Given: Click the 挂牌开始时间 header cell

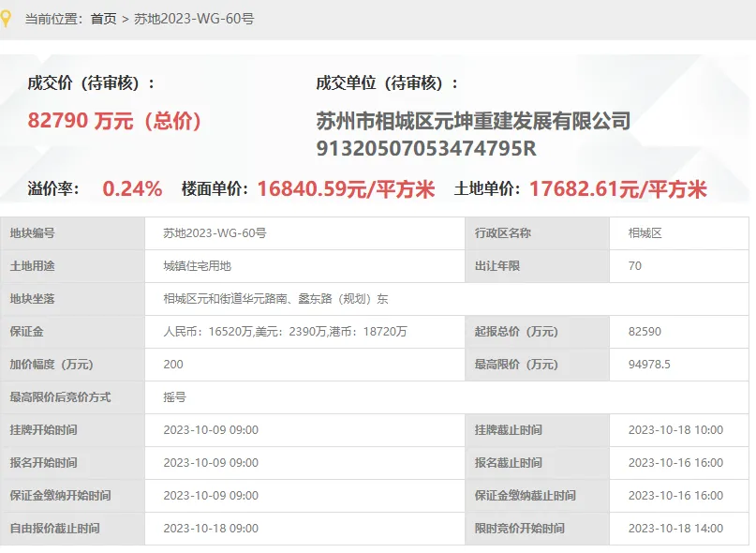Looking at the screenshot, I should 73,430.
